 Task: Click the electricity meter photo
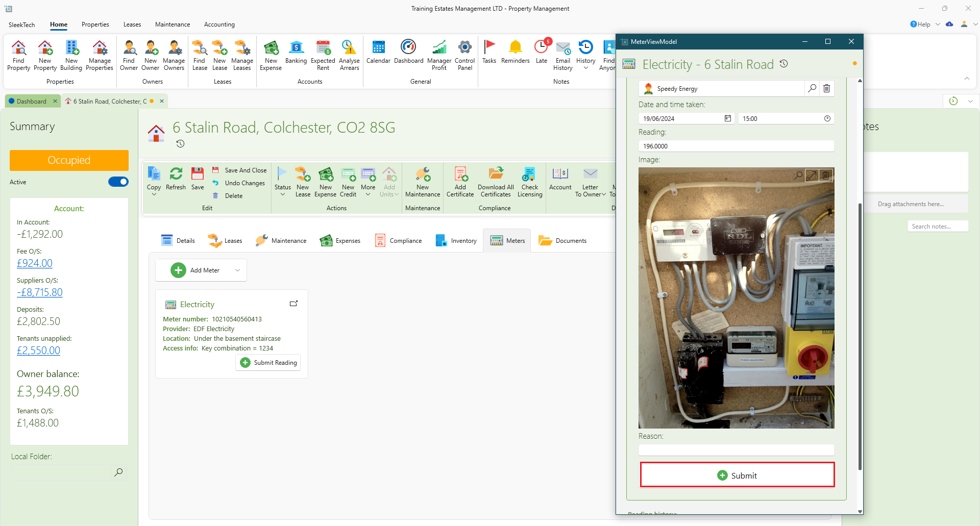(737, 298)
